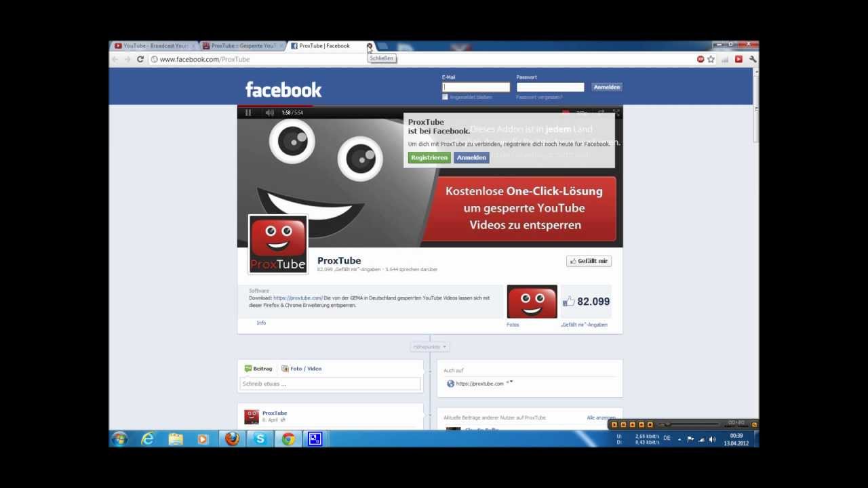This screenshot has width=868, height=488.
Task: Close the ProxTube | Facebook tab
Action: [x=370, y=46]
